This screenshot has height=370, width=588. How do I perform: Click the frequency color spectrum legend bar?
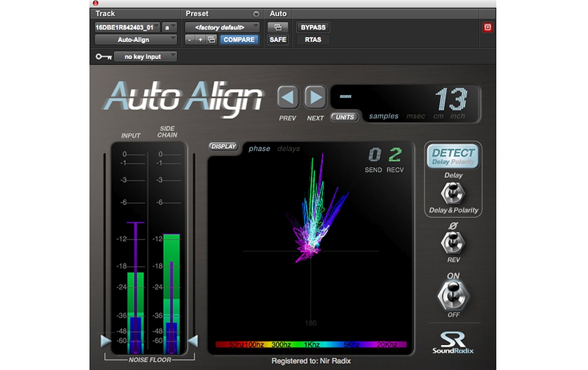311,344
